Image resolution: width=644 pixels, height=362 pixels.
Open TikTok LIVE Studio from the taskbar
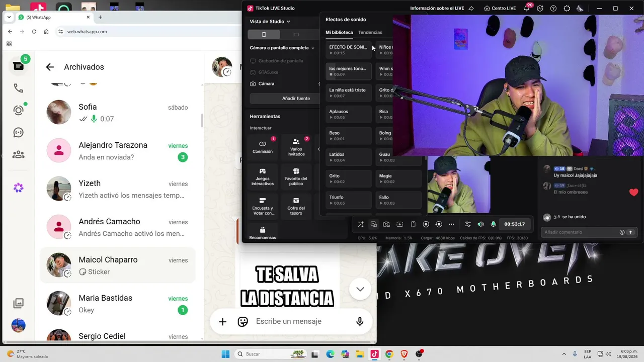[x=374, y=354]
